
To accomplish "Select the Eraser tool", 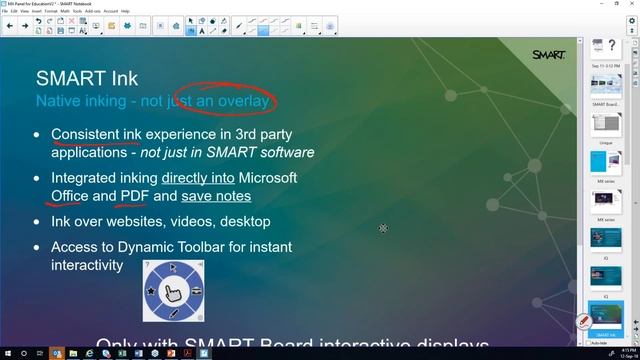I will click(224, 31).
